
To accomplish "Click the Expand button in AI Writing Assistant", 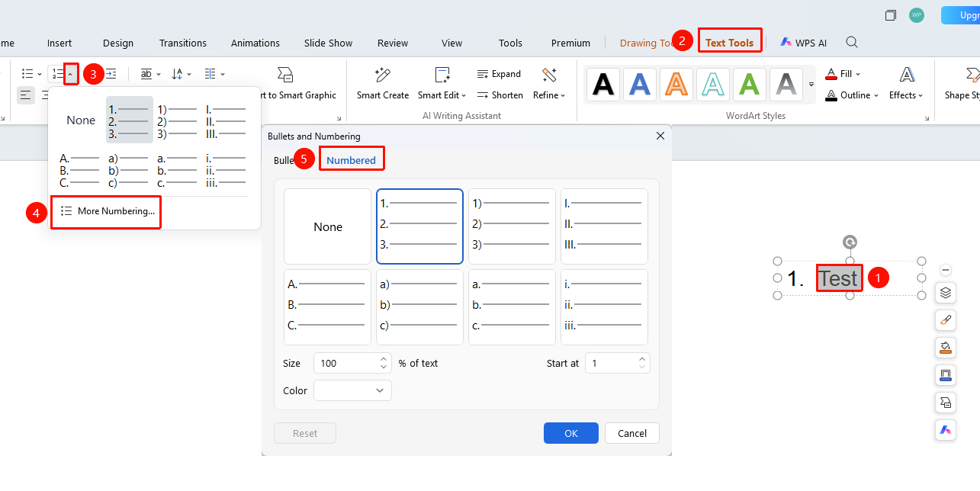I will click(x=499, y=74).
